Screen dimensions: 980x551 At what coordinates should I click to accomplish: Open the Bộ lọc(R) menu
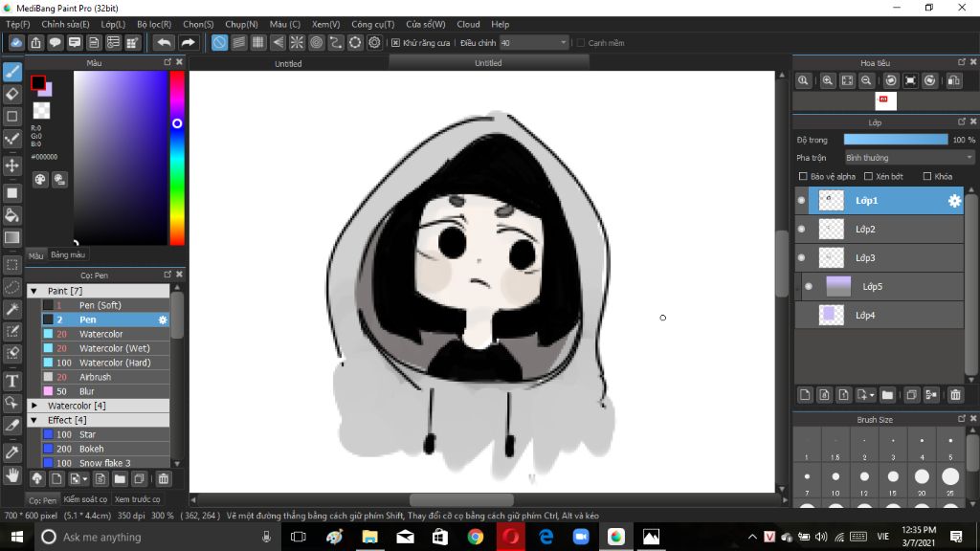pyautogui.click(x=154, y=24)
